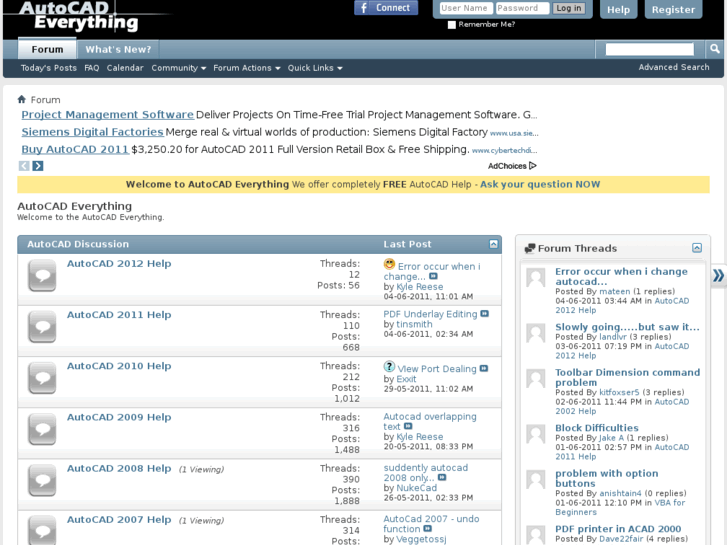Focus the Password field

(522, 8)
